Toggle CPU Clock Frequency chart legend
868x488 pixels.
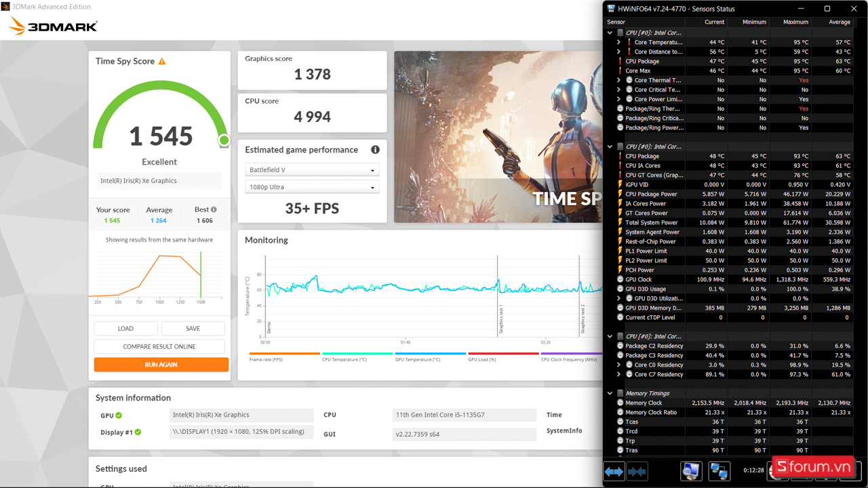pos(572,357)
